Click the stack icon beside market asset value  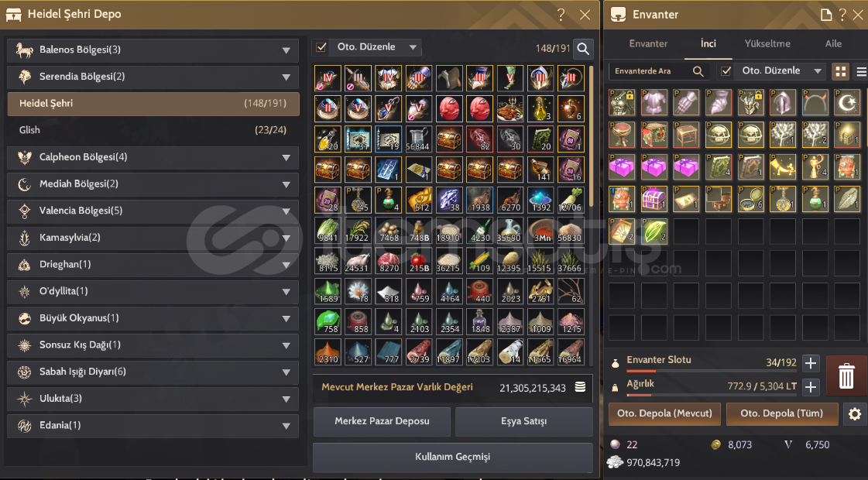pos(580,387)
